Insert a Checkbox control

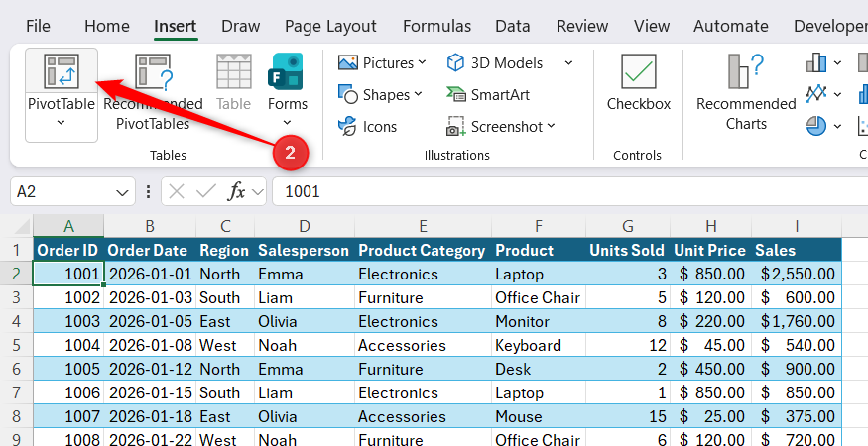point(638,82)
